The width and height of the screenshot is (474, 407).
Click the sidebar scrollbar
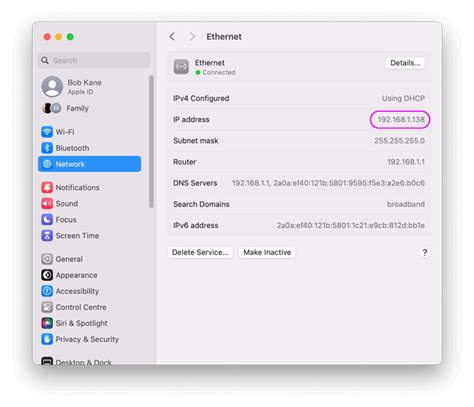[x=151, y=141]
